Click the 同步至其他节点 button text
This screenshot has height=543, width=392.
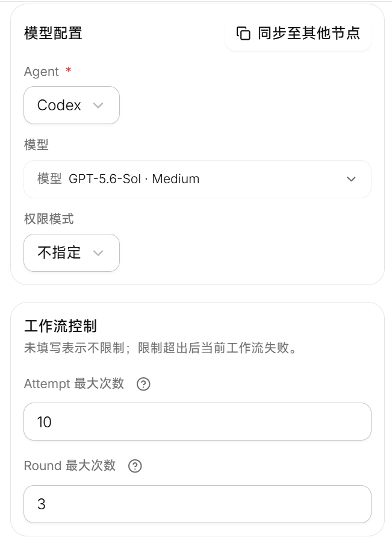309,33
